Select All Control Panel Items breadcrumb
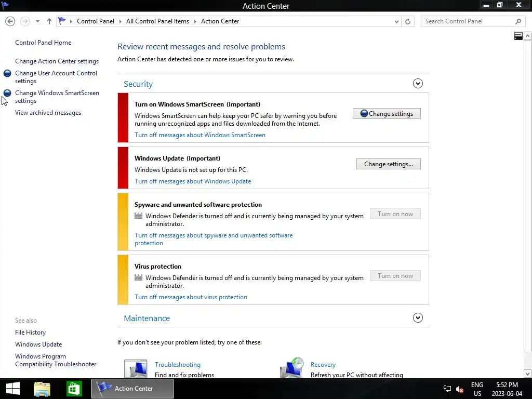 coord(157,21)
